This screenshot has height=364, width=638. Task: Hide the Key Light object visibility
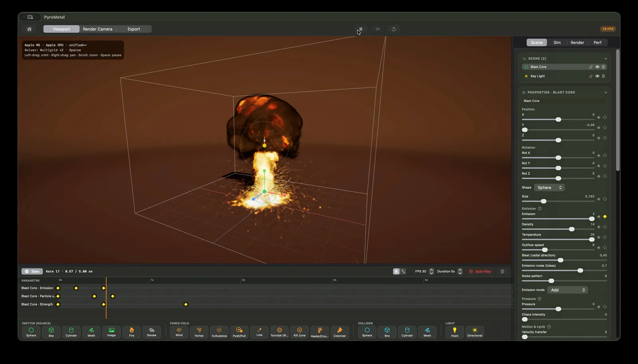point(597,76)
